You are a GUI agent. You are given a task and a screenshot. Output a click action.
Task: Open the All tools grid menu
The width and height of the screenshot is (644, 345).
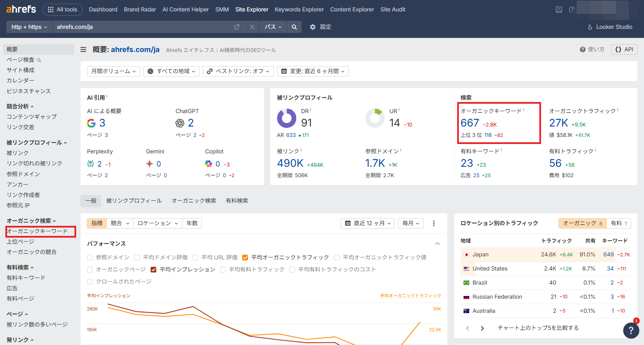(62, 9)
